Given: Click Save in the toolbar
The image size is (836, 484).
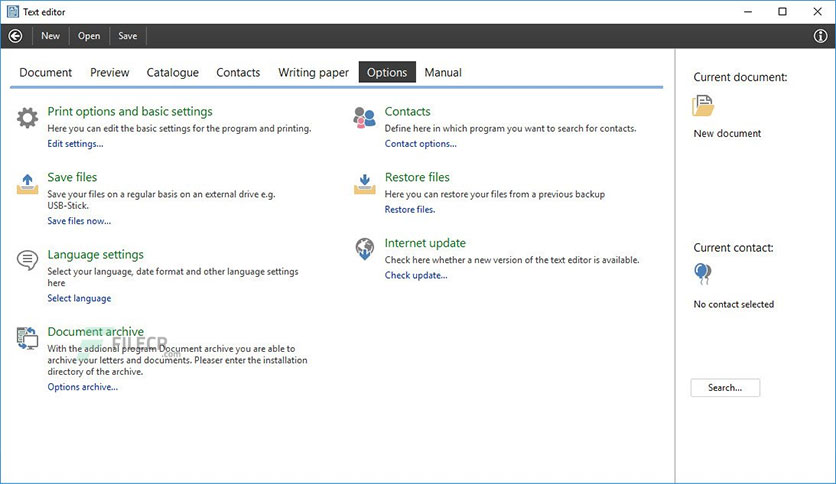Looking at the screenshot, I should pyautogui.click(x=127, y=36).
